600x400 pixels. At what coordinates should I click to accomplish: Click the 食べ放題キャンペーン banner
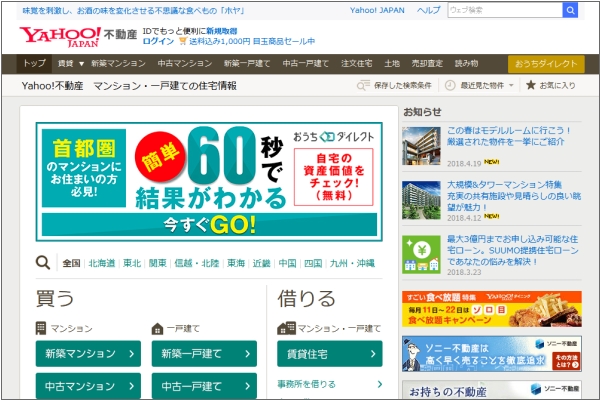(x=492, y=309)
